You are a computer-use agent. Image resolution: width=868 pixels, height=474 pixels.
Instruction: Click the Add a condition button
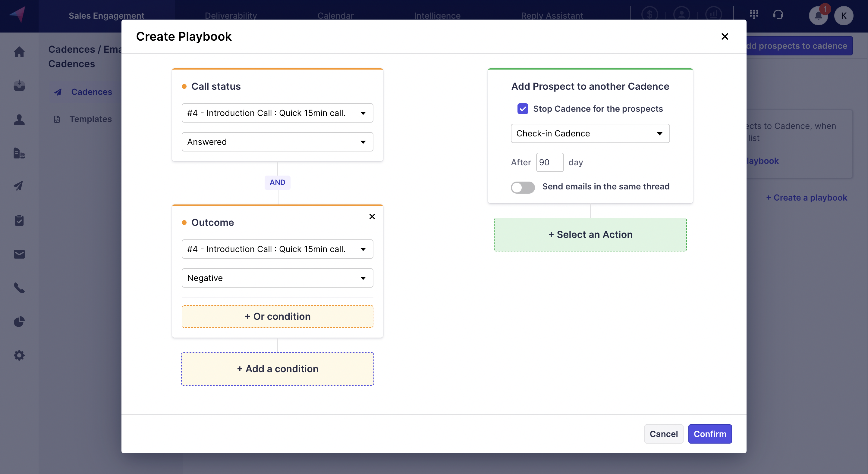278,368
